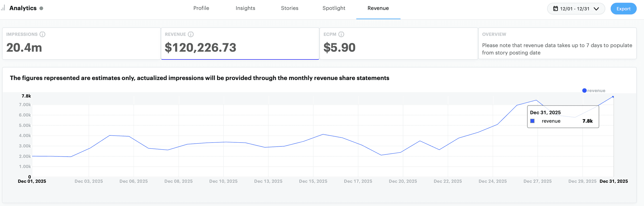Click the Impressions info icon
644x206 pixels.
[43, 34]
